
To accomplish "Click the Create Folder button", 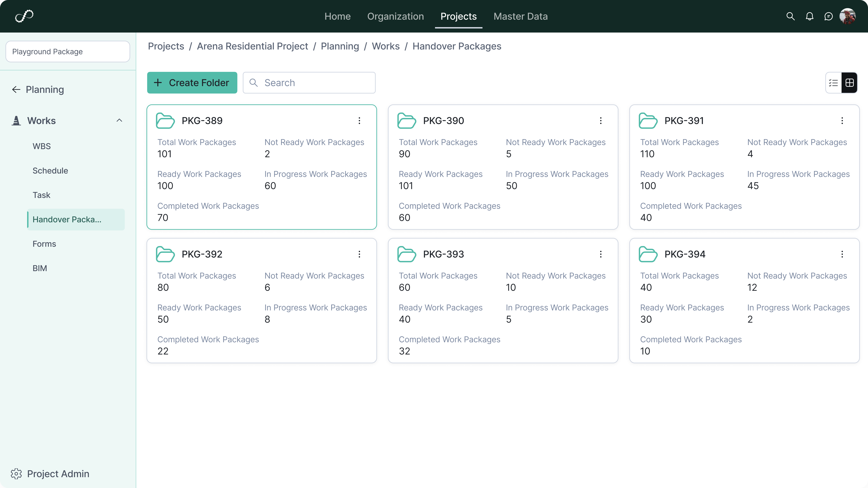I will click(x=192, y=83).
